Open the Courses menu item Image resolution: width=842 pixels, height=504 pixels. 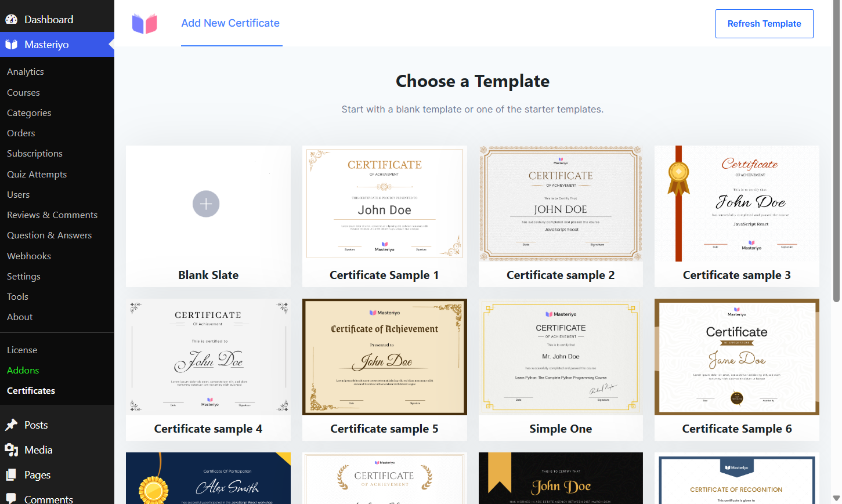coord(23,92)
